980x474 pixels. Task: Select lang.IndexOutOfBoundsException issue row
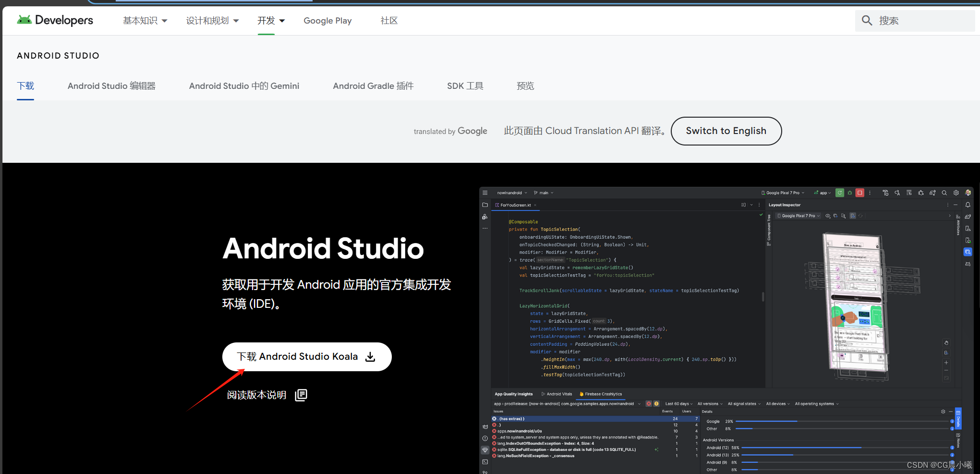(x=595, y=443)
